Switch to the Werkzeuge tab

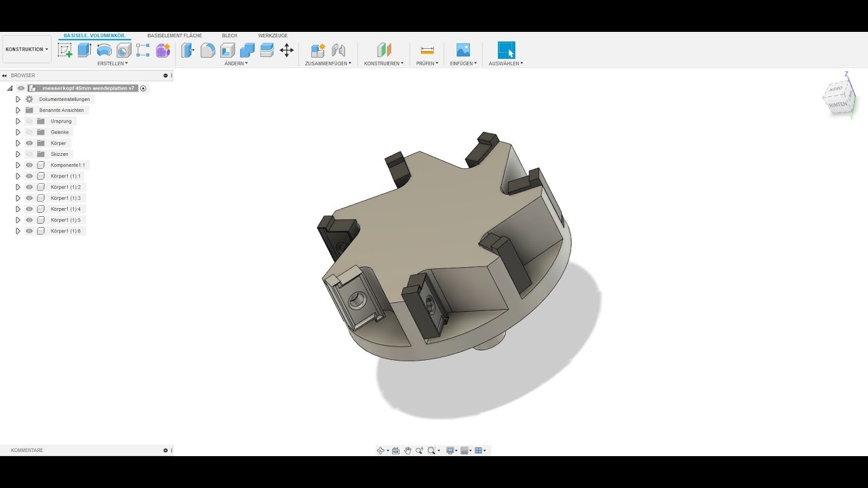[x=273, y=35]
